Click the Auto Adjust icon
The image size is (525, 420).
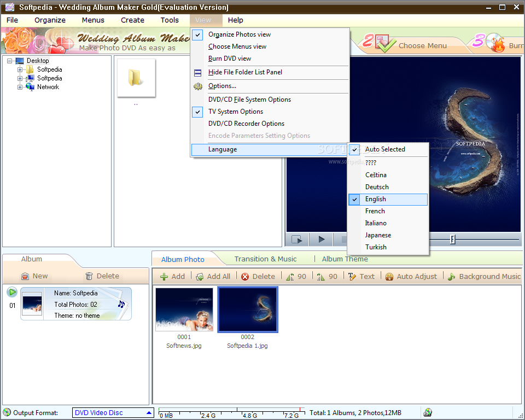pos(389,277)
